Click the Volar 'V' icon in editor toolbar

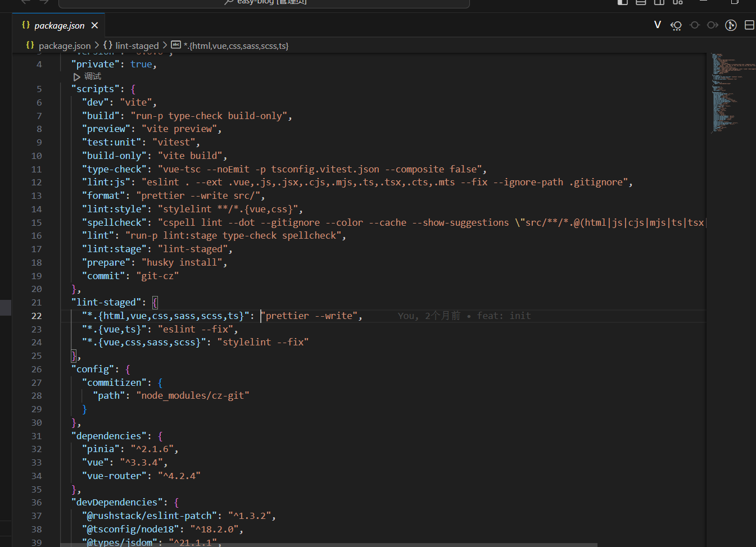(658, 25)
